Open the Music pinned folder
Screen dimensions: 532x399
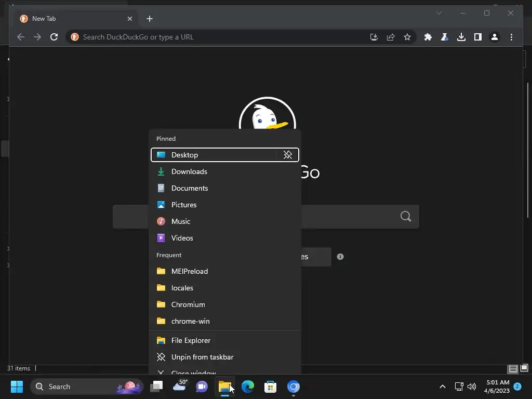[224, 221]
